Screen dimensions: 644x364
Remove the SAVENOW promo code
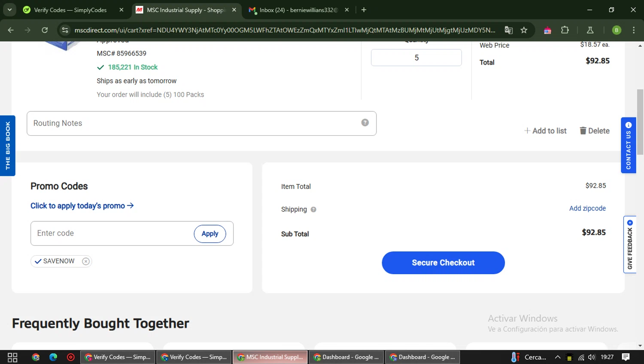point(86,261)
